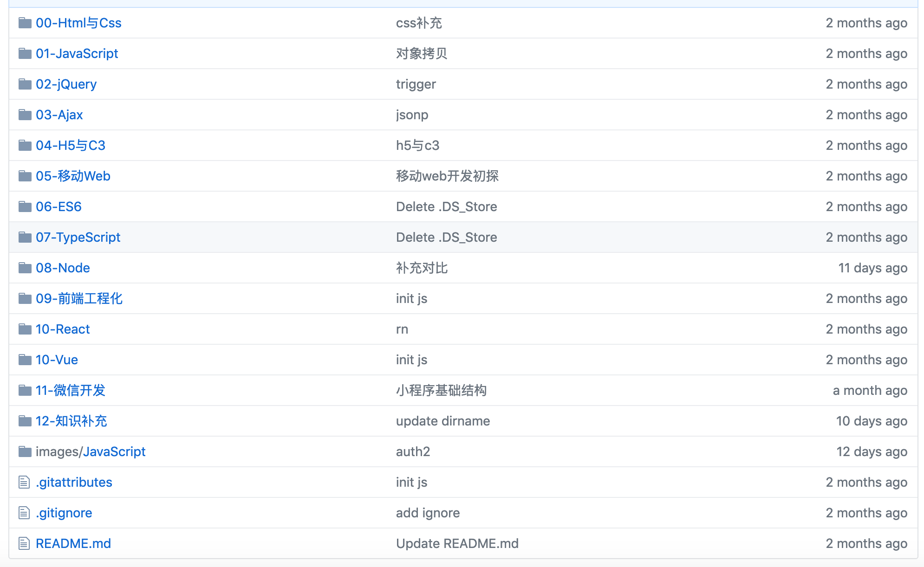Screen dimensions: 924x567
Task: Open the 01-JavaScript folder
Action: click(x=77, y=53)
